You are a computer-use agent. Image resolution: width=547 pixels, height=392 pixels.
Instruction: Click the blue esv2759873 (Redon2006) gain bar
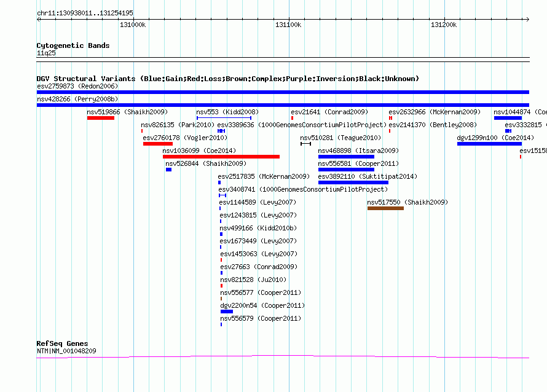coord(283,92)
